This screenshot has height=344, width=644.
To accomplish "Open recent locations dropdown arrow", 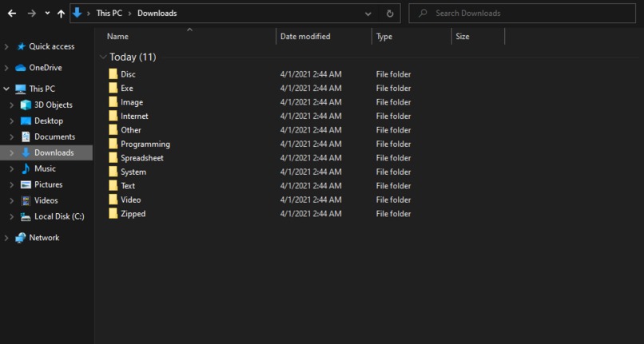I will coord(47,13).
